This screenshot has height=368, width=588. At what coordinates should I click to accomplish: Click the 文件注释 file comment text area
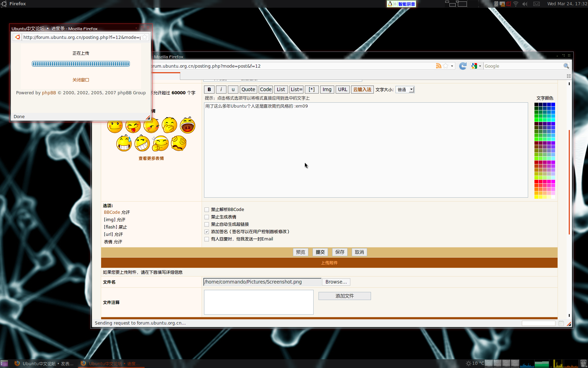point(259,302)
